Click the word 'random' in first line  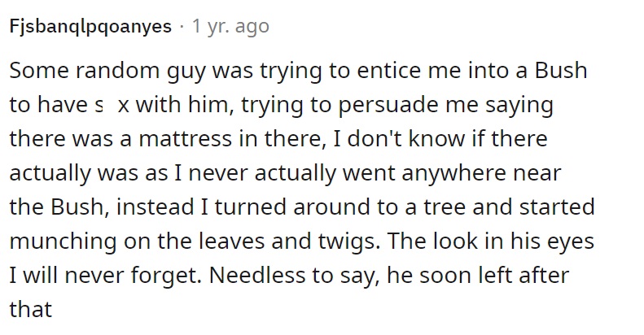tap(118, 71)
